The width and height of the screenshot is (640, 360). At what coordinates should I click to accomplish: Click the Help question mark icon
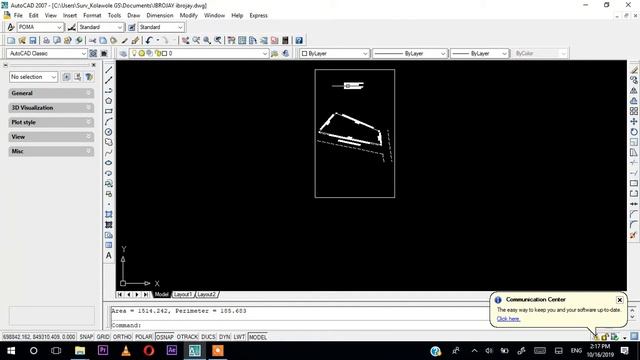tap(299, 40)
